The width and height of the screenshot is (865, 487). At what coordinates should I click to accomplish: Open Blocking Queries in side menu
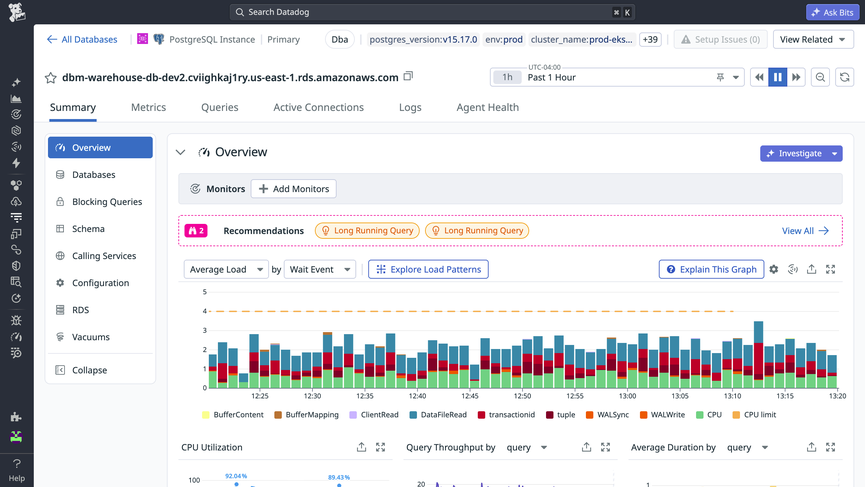coord(100,202)
